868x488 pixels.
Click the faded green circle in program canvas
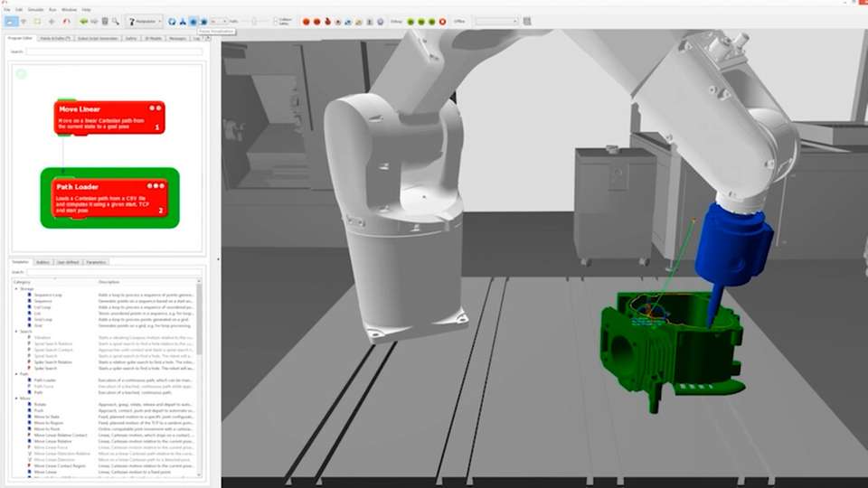click(21, 73)
